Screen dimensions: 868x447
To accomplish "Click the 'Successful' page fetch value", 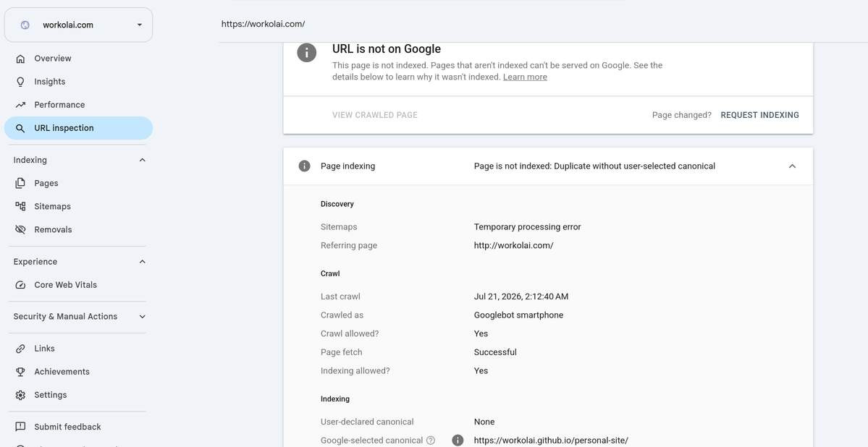I will pos(495,352).
